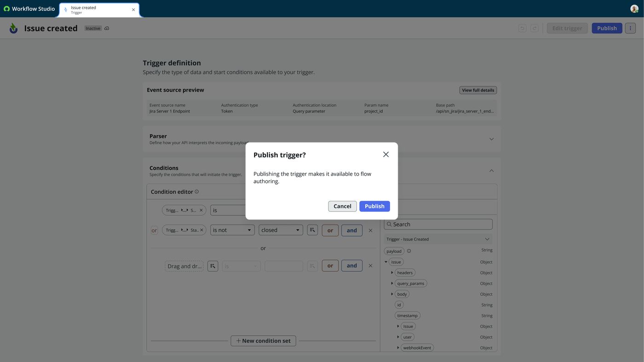This screenshot has width=644, height=362.
Task: Click the redo arrow icon
Action: click(x=535, y=28)
